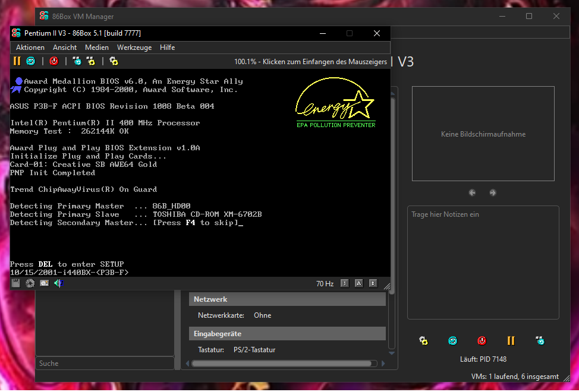Send Ctrl+Alt+Esc using the toolbar icon

pyautogui.click(x=91, y=61)
